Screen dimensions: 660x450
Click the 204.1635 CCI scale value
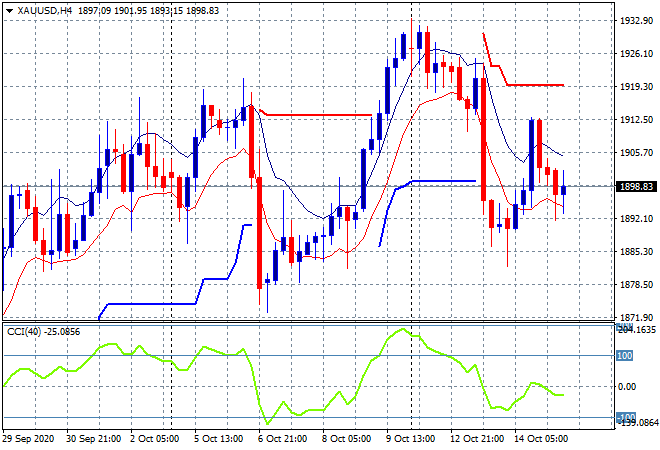(637, 330)
